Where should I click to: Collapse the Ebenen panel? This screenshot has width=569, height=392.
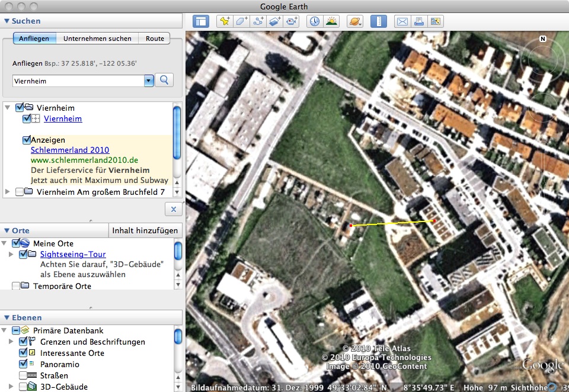[7, 317]
